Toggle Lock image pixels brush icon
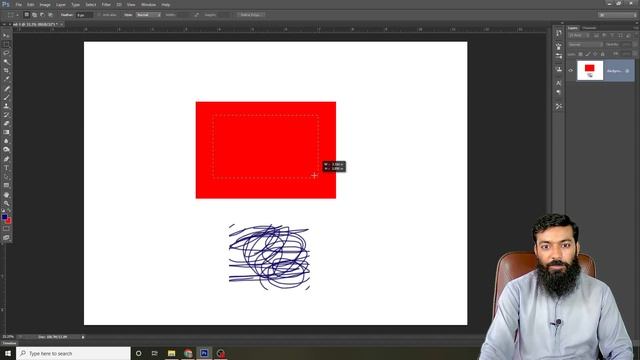 [588, 54]
